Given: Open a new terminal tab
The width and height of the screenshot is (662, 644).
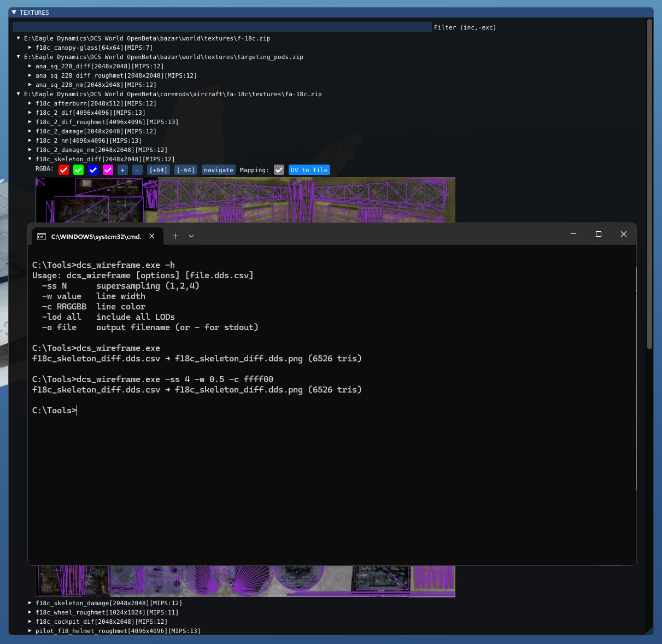Looking at the screenshot, I should 175,236.
